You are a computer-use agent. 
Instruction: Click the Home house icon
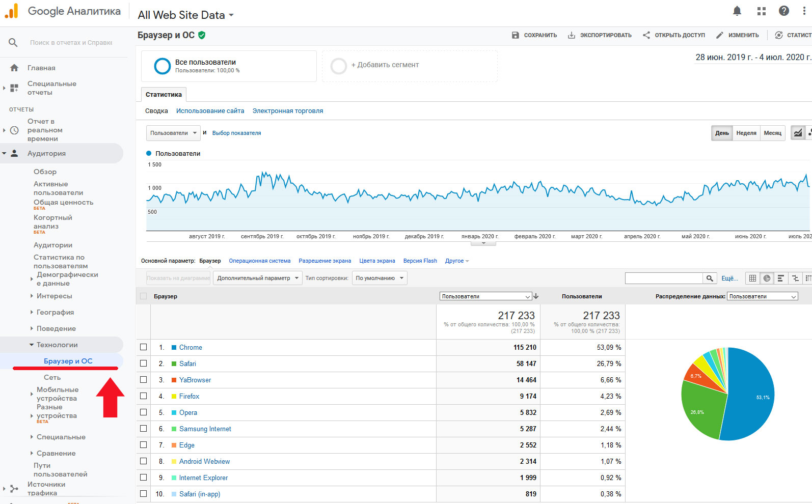click(14, 68)
